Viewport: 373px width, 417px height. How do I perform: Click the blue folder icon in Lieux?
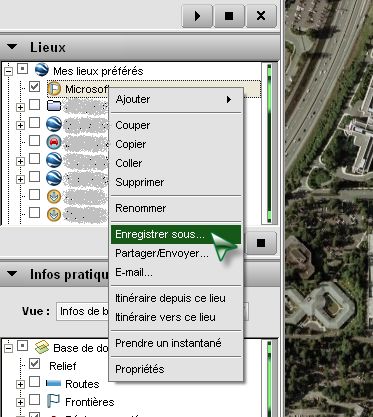click(54, 106)
